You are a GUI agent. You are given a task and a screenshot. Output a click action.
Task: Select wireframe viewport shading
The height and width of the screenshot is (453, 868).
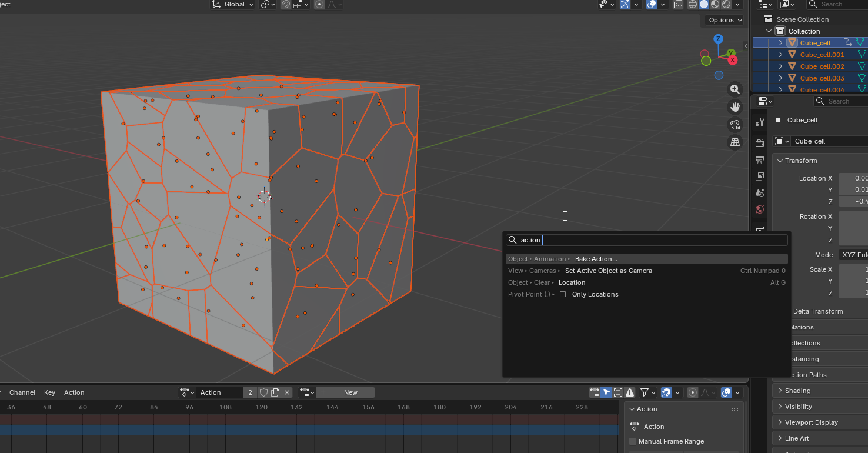coord(692,4)
